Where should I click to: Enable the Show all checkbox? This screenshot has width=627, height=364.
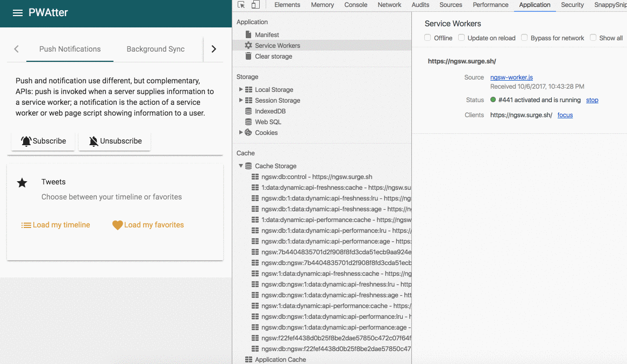click(x=593, y=38)
